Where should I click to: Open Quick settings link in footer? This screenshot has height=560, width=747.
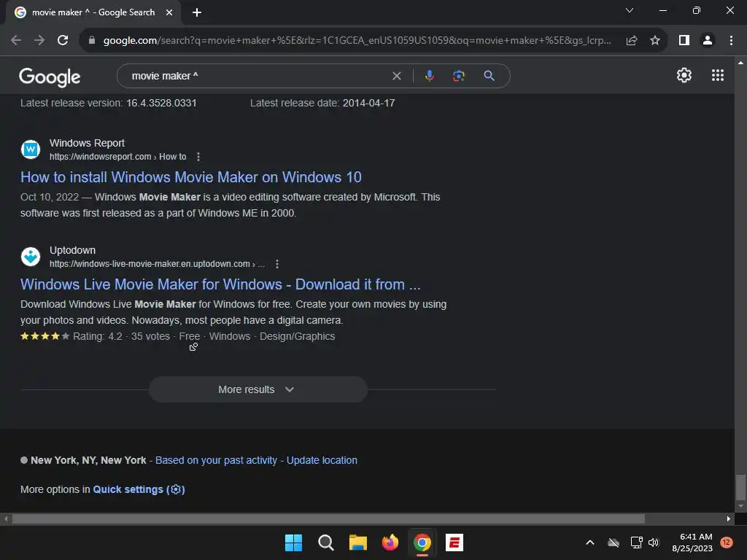coord(139,489)
